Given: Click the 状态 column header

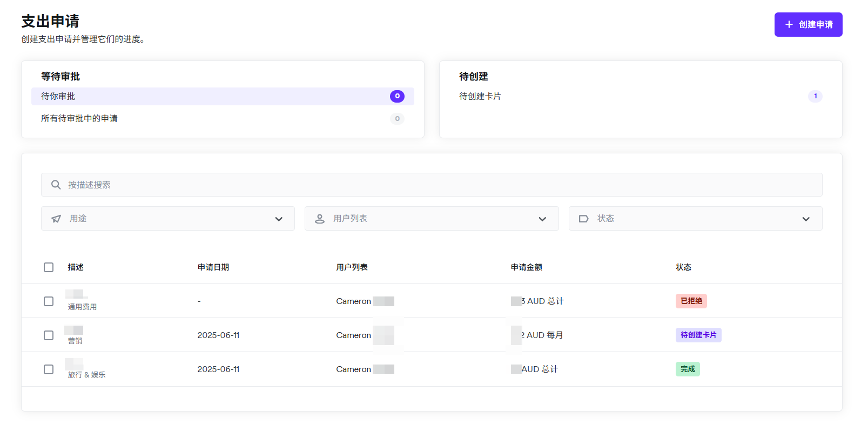Looking at the screenshot, I should tap(684, 267).
